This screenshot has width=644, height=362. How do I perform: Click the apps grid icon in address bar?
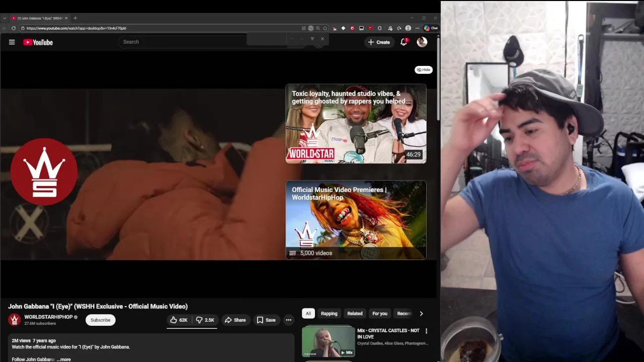tap(304, 28)
